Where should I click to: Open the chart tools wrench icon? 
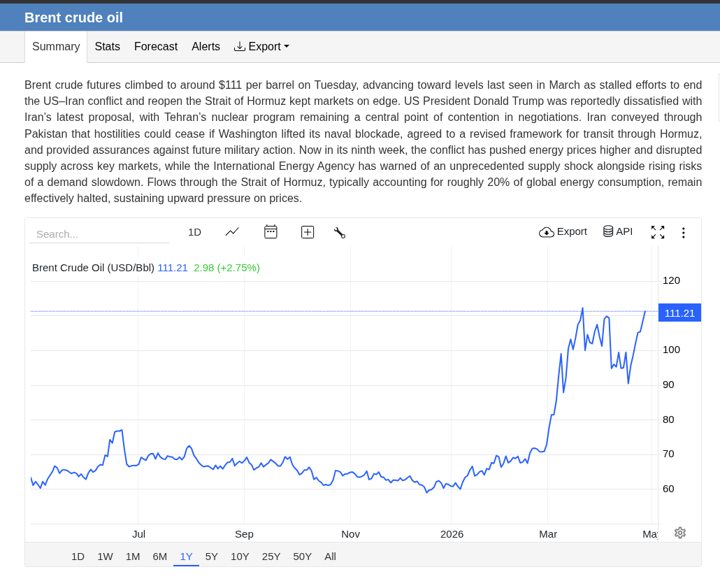click(x=339, y=233)
